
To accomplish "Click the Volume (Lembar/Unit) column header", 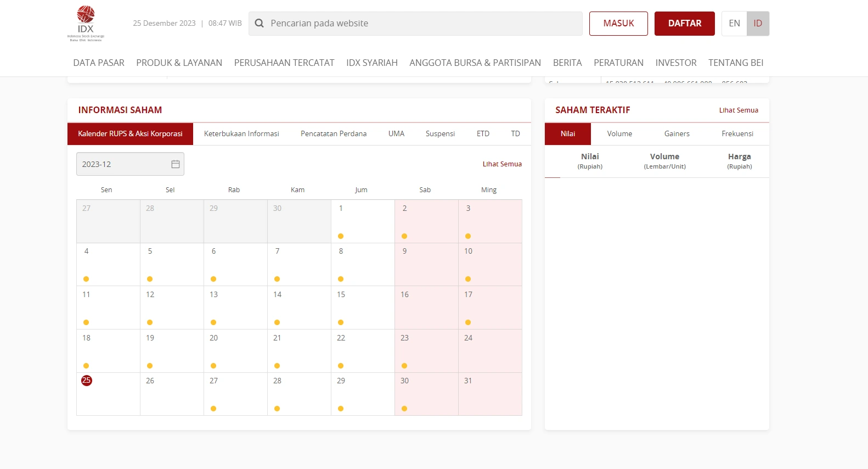I will (x=664, y=161).
